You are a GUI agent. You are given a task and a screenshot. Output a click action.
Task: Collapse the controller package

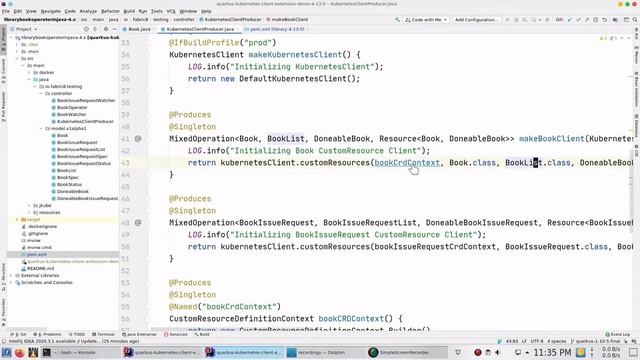click(41, 93)
